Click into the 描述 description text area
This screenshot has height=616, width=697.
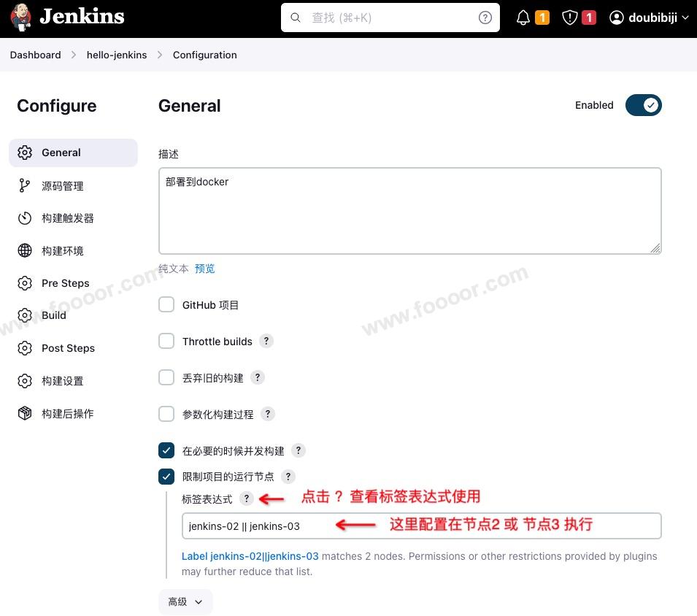click(x=409, y=211)
